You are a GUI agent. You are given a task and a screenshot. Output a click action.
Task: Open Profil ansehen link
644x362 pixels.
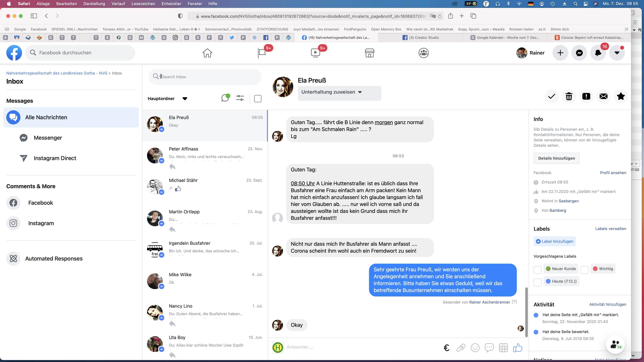click(x=613, y=173)
